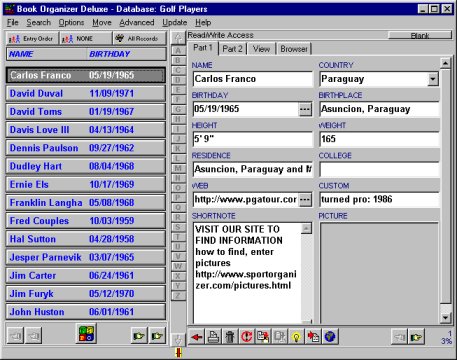Open the File menu
Screen dimensions: 457x360
tap(13, 23)
